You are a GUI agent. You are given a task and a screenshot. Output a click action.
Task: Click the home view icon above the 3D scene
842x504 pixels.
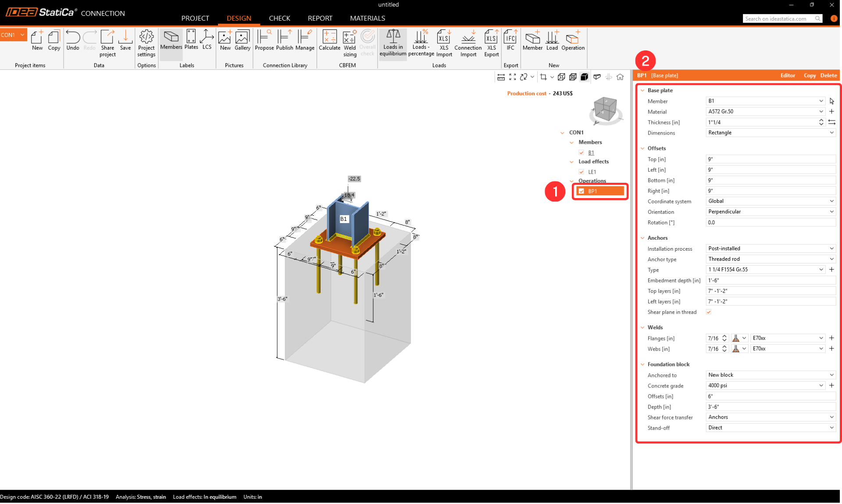pyautogui.click(x=620, y=77)
